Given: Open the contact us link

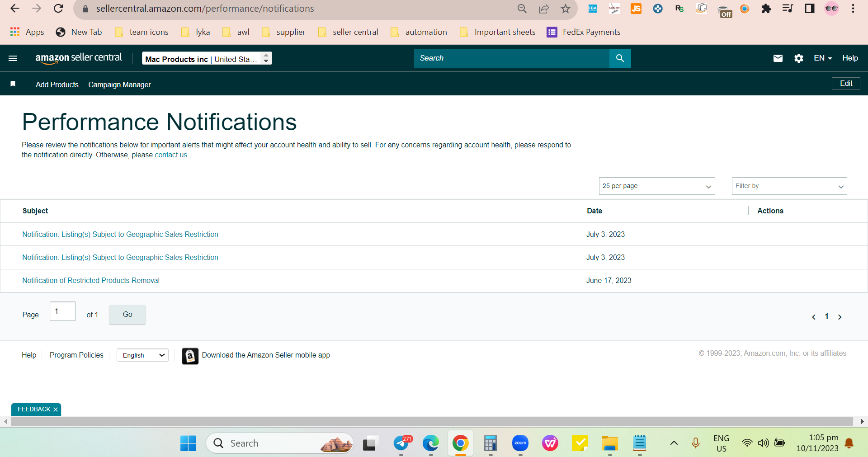Looking at the screenshot, I should (x=171, y=155).
